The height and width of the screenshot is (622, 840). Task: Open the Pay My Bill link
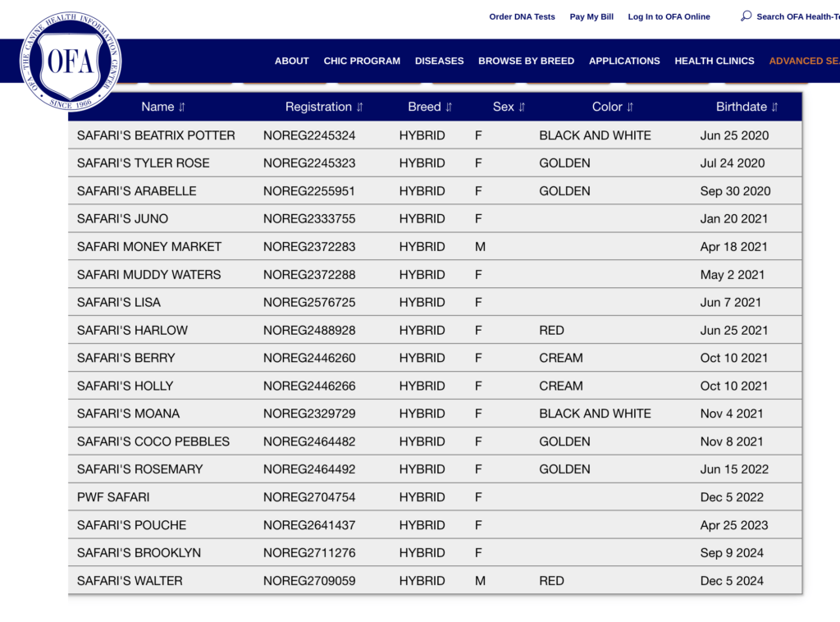[592, 16]
